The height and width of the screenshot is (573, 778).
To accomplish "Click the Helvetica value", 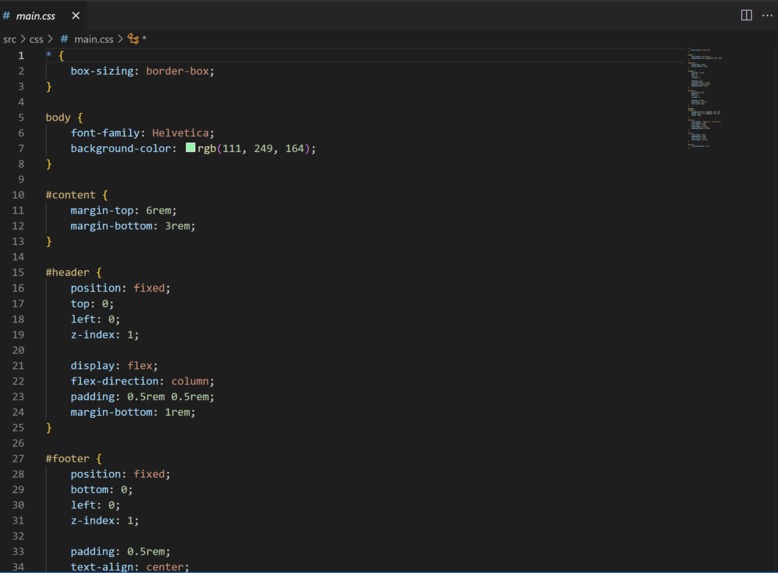I will coord(180,133).
